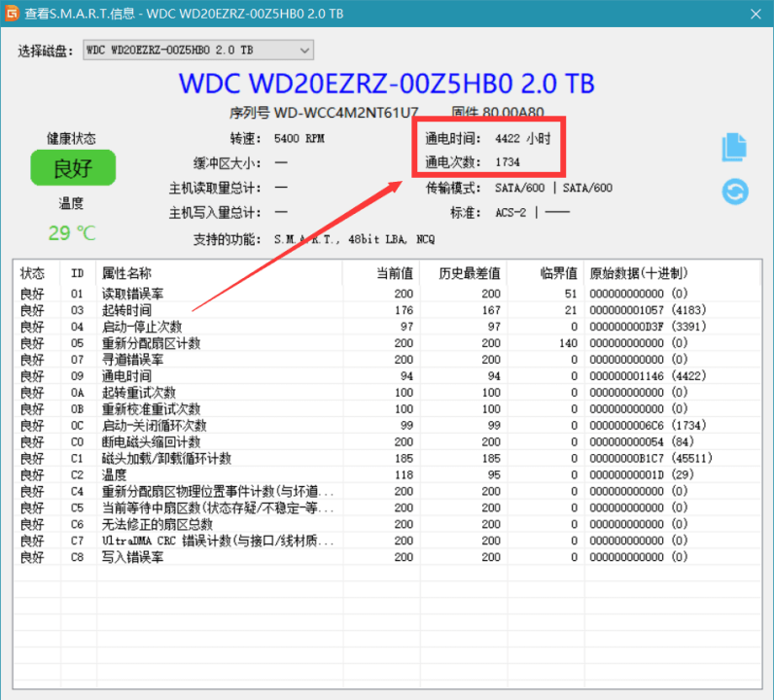Select the 寻道错误率 row
Viewport: 774px width, 700px height.
pyautogui.click(x=387, y=360)
